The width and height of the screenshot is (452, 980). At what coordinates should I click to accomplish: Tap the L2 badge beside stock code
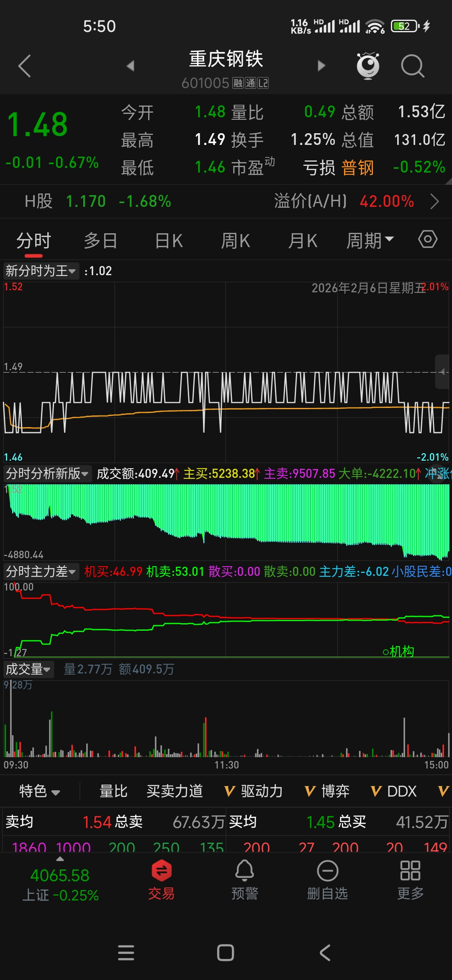(x=263, y=83)
